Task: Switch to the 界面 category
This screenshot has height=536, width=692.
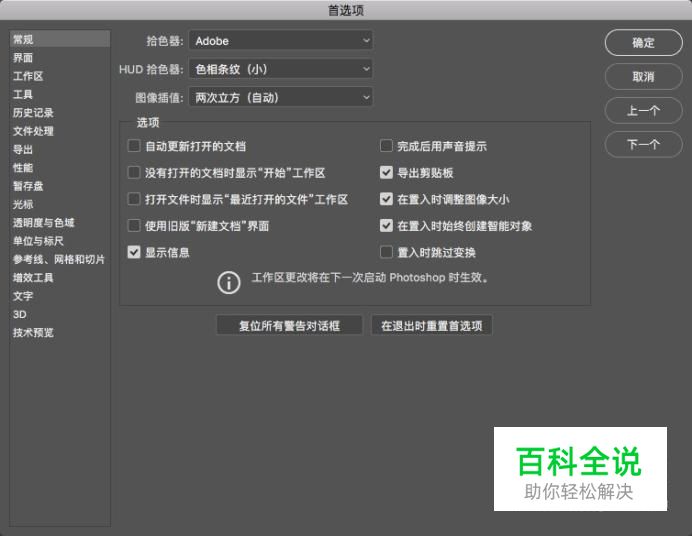Action: (x=60, y=58)
